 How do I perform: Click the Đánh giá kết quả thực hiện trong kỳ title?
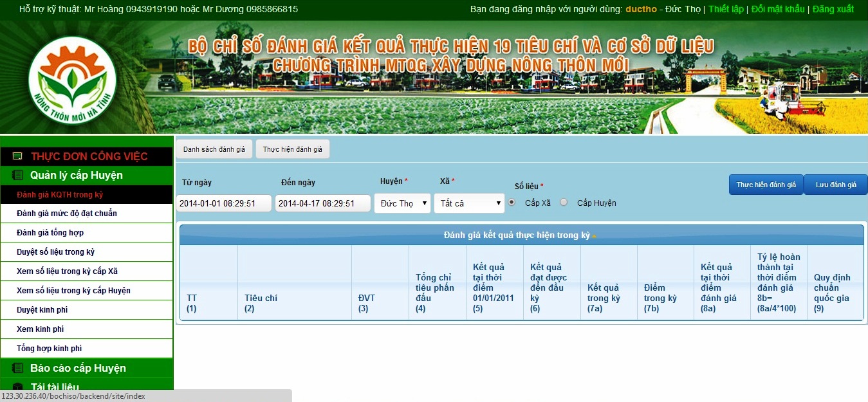(x=517, y=235)
